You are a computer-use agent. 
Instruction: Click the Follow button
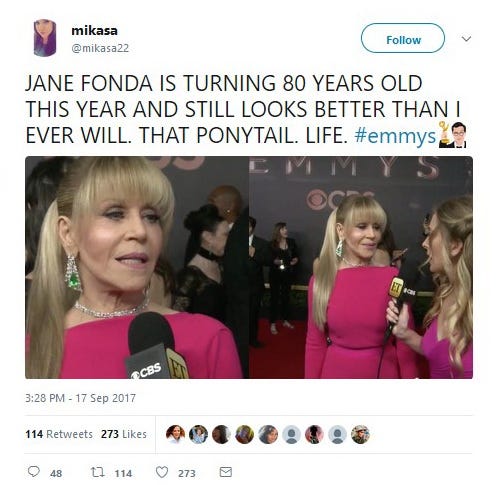coord(403,38)
